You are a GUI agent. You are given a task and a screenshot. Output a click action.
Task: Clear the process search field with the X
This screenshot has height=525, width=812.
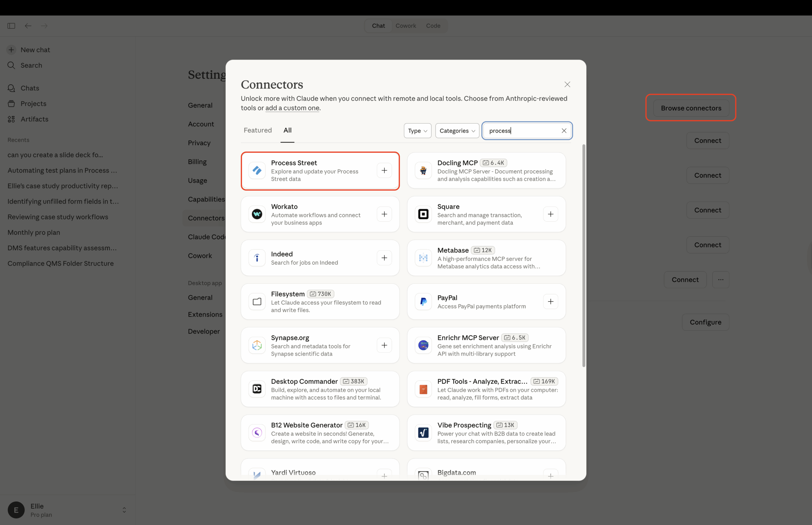pyautogui.click(x=564, y=131)
